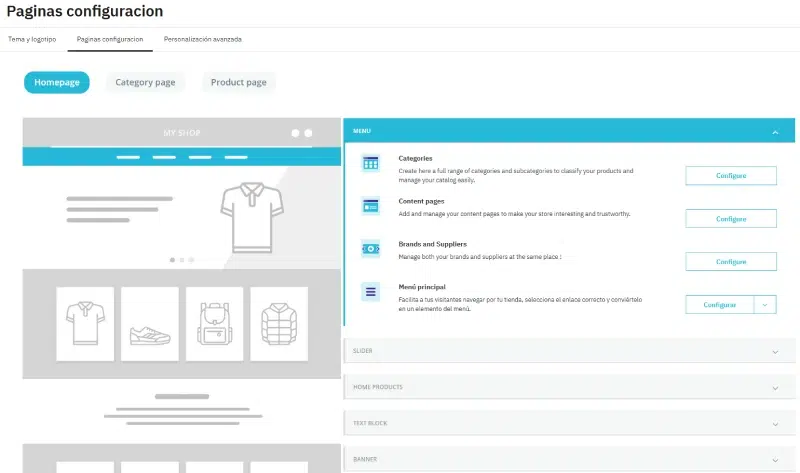The image size is (800, 473).
Task: Expand the SLIDER section
Action: pos(775,351)
